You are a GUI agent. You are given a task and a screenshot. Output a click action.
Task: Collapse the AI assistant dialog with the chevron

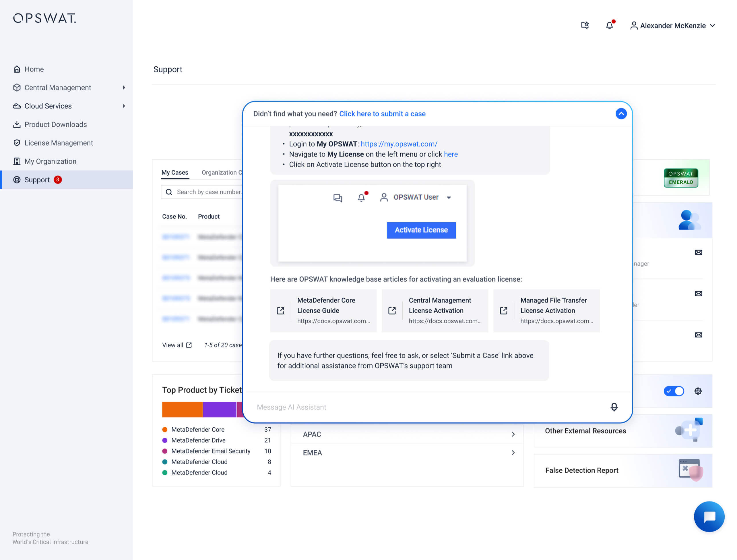tap(621, 114)
